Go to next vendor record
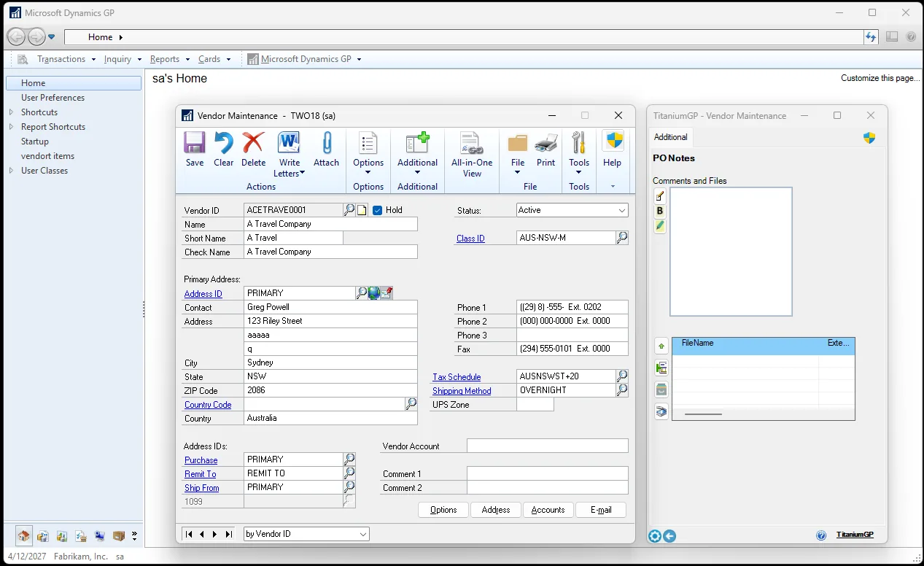This screenshot has width=924, height=566. coord(215,534)
